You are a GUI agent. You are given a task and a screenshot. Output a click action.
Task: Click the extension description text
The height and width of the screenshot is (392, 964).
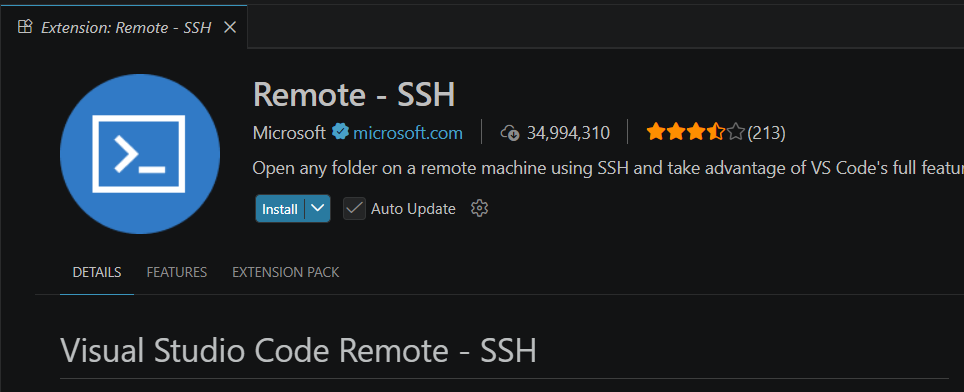pos(608,168)
